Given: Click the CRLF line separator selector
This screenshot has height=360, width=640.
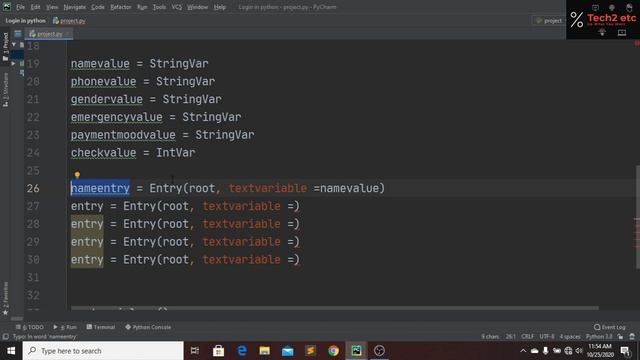Looking at the screenshot, I should (527, 337).
